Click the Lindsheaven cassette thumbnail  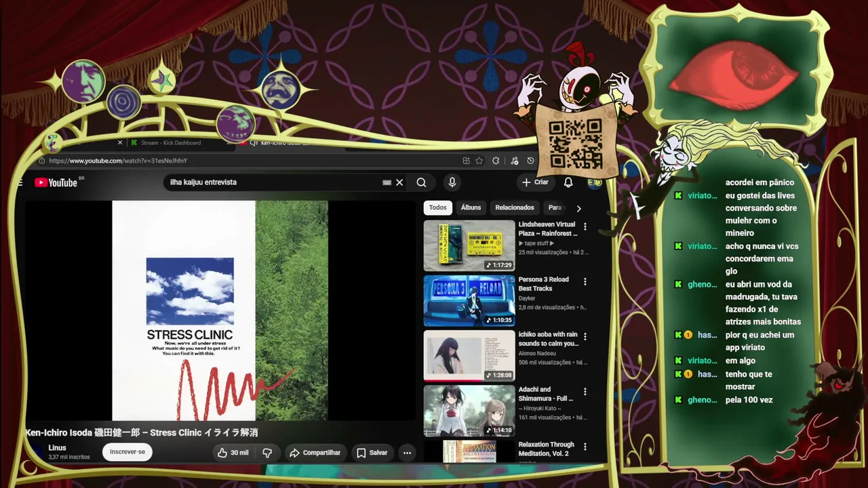coord(469,245)
